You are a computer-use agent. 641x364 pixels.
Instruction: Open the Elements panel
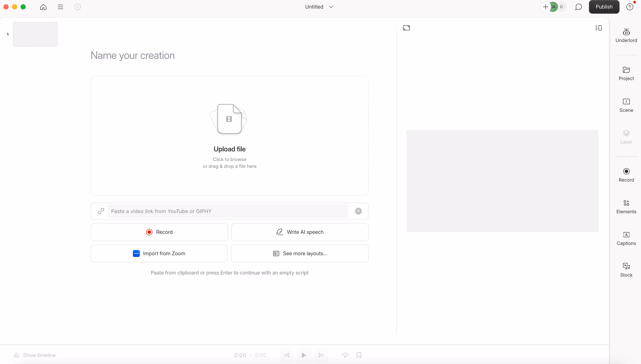click(626, 207)
